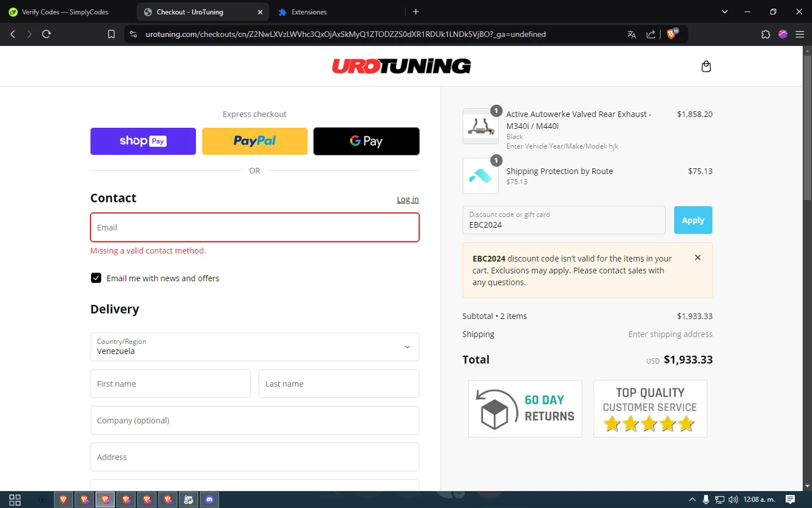This screenshot has height=508, width=812.
Task: Open Brave Shields lion icon
Action: (x=672, y=34)
